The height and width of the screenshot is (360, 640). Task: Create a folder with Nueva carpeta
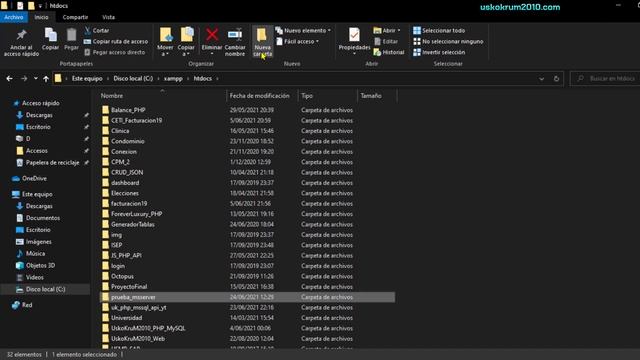[262, 42]
